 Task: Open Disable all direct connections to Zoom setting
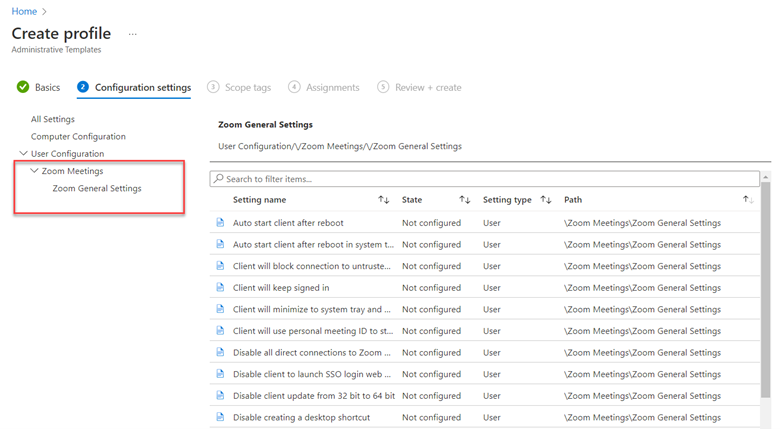click(x=311, y=353)
